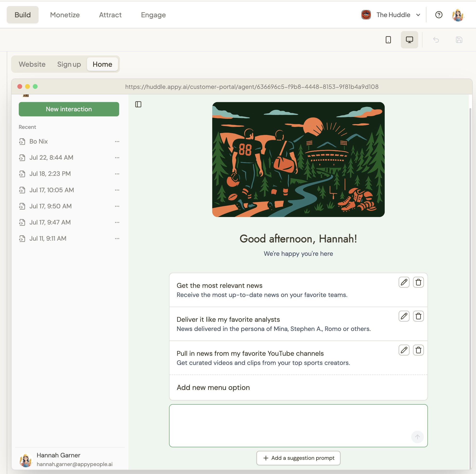Delete 'Deliver it like my favorite analysts' option
476x474 pixels.
(x=418, y=316)
